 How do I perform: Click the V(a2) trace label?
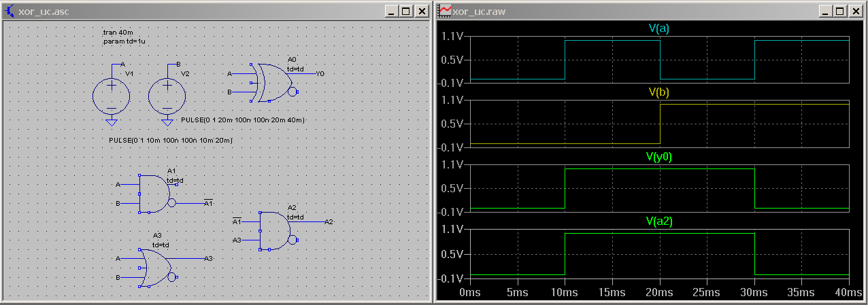click(x=659, y=221)
